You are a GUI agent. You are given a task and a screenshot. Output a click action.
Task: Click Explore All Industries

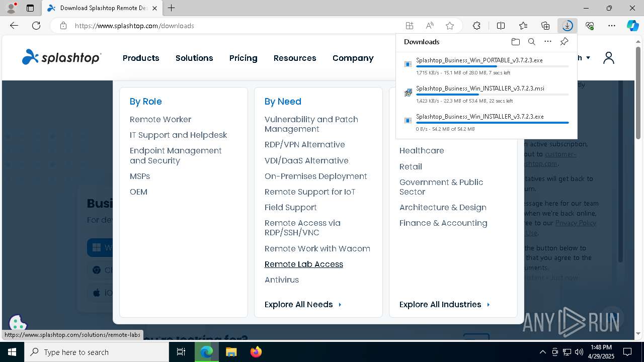tap(445, 305)
